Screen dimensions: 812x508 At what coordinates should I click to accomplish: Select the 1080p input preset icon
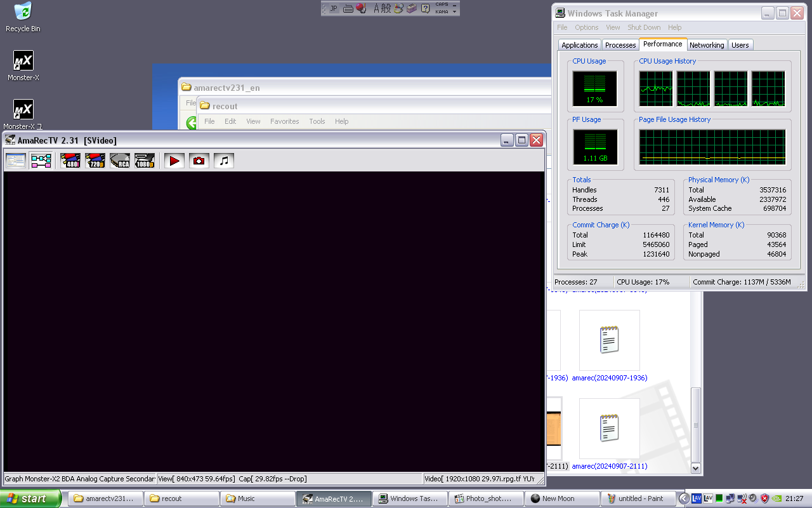click(x=145, y=161)
